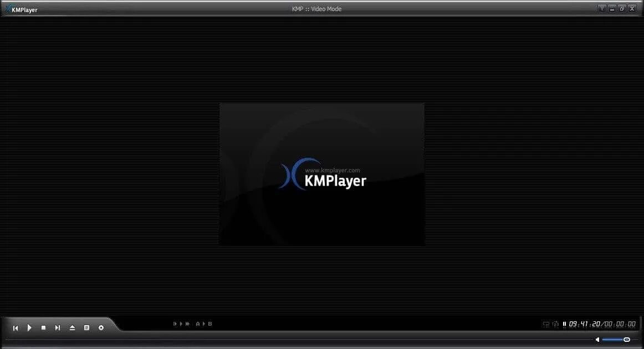Open a file using the eject icon
The image size is (644, 349).
72,327
